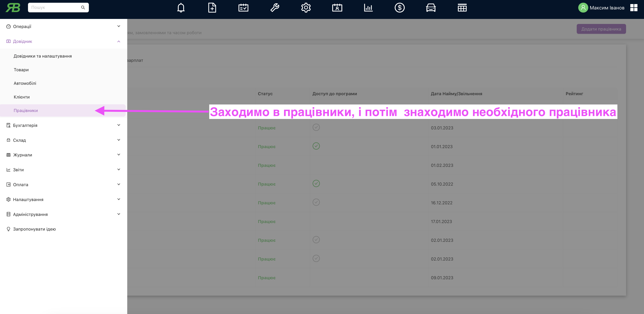Screen dimensions: 644x314
Task: Toggle program access for 16.12.2022 row
Action: pos(316,202)
